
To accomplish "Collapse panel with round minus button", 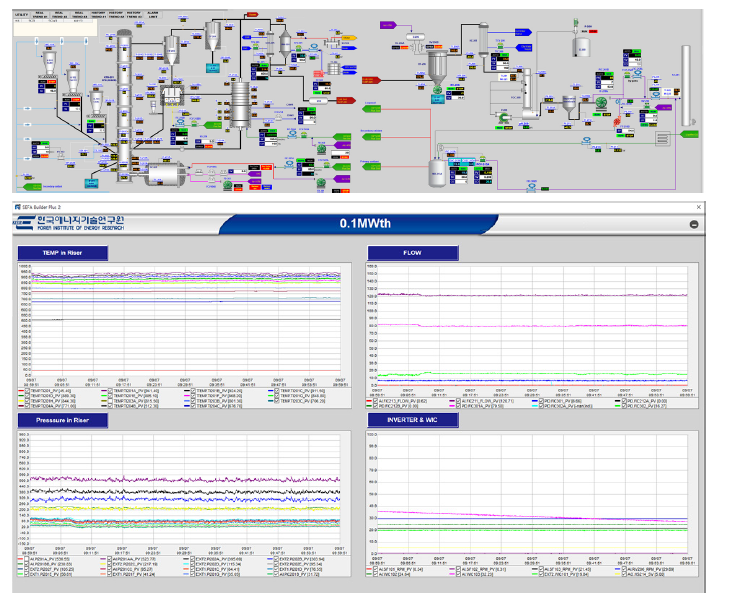I will point(694,224).
